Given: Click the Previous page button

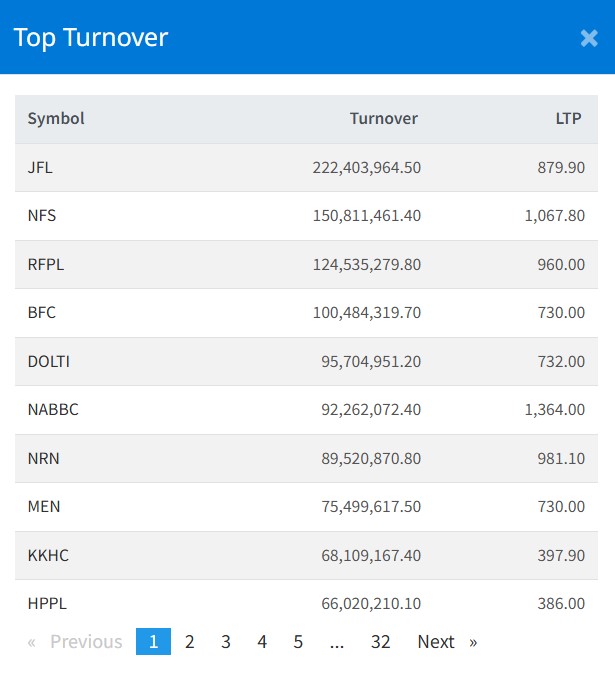Looking at the screenshot, I should click(76, 642).
